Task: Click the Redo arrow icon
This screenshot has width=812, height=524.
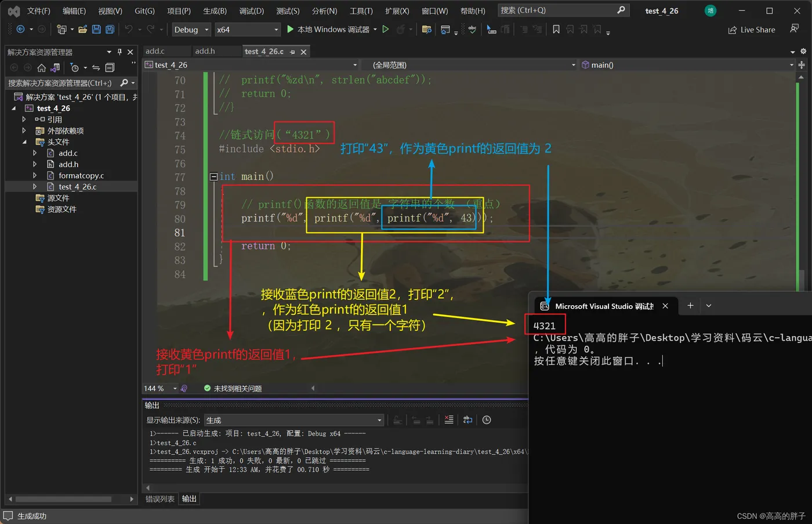Action: (x=150, y=29)
